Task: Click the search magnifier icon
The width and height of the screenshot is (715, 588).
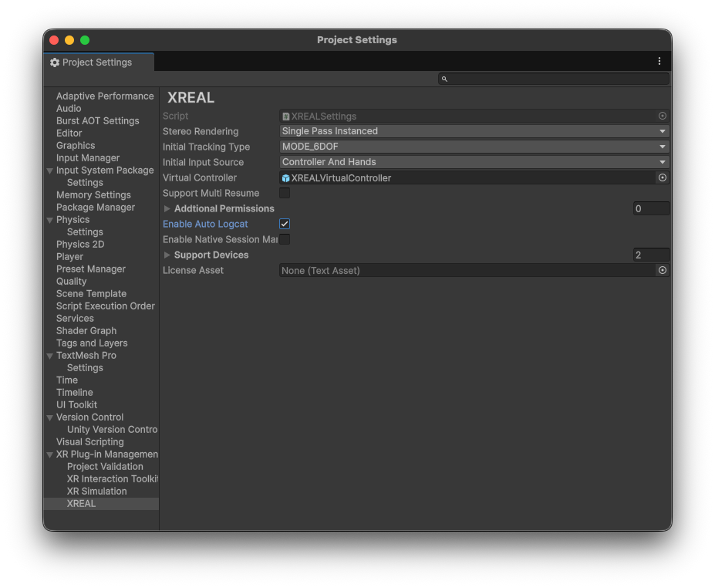Action: [x=444, y=79]
